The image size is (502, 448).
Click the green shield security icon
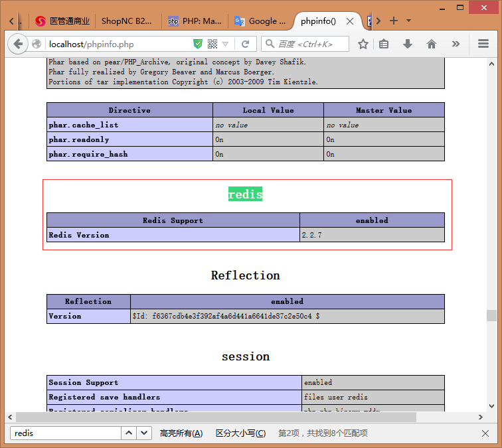(x=198, y=44)
